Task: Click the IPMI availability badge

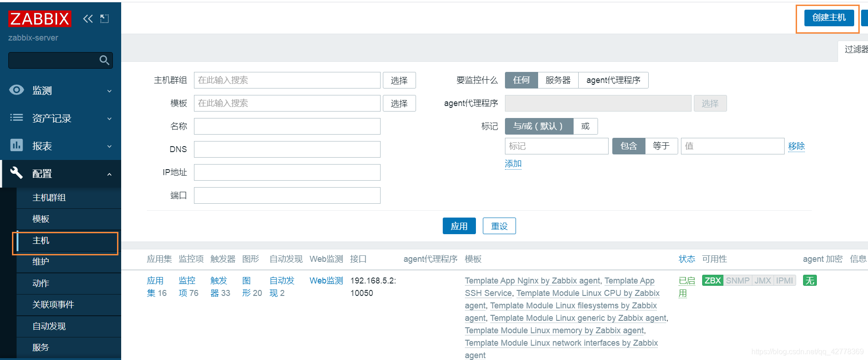Action: click(785, 280)
